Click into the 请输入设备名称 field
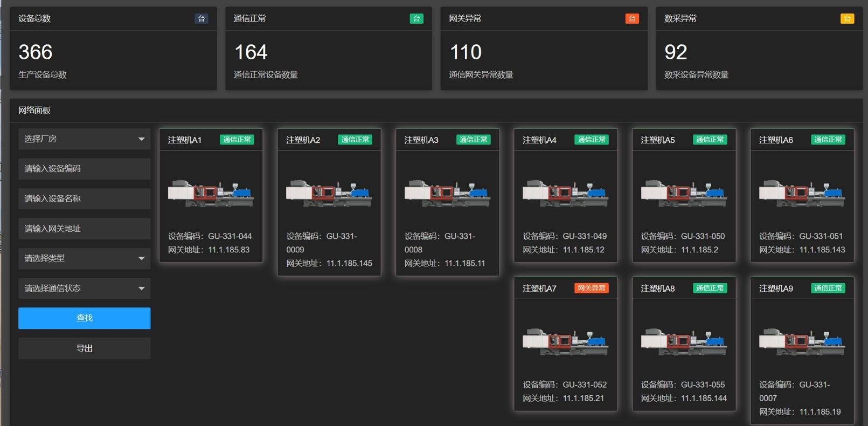Image resolution: width=868 pixels, height=426 pixels. point(84,199)
